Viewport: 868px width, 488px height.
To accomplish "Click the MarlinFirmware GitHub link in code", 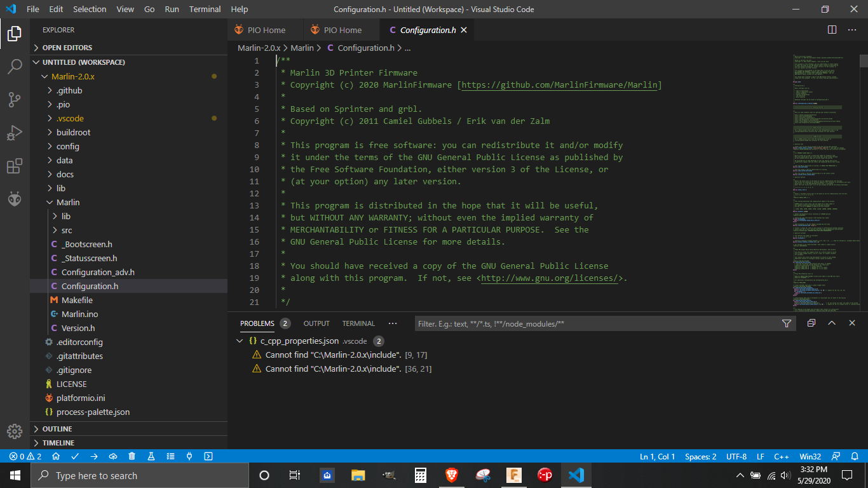I will (x=559, y=85).
